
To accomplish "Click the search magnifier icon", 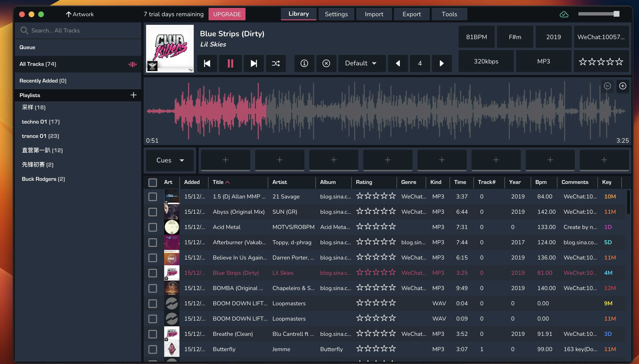I will (x=24, y=31).
